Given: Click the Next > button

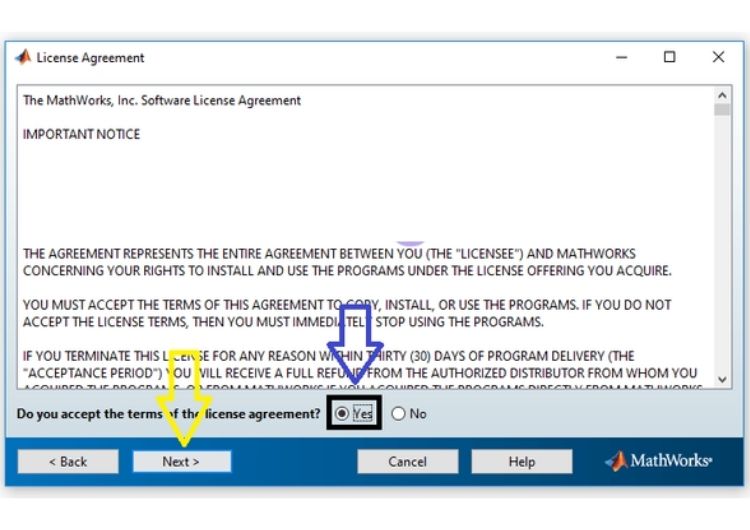Looking at the screenshot, I should (x=182, y=462).
